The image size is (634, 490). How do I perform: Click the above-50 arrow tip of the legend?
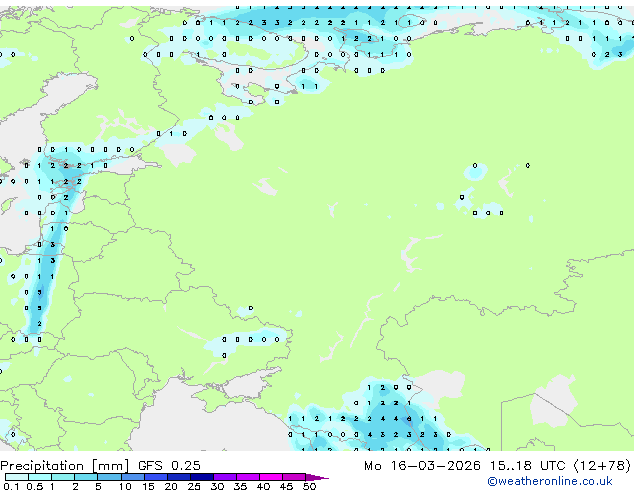click(317, 477)
